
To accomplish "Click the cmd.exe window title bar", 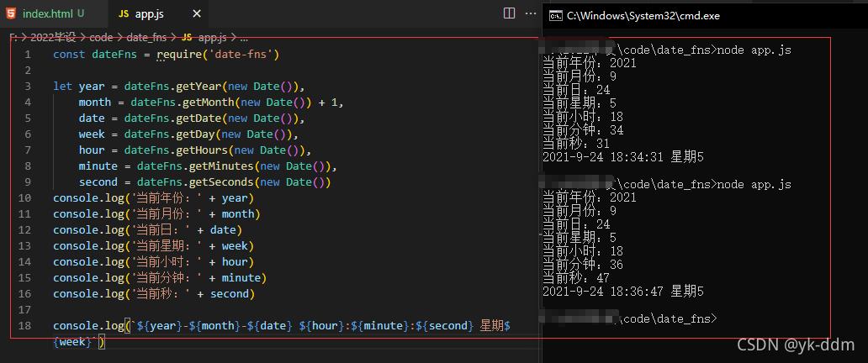I will 705,15.
